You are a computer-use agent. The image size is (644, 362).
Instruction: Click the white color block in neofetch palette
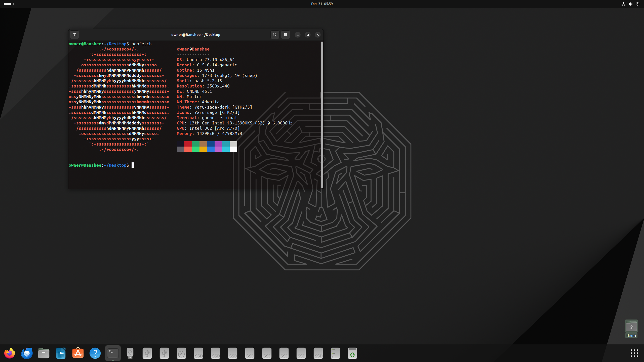(x=233, y=149)
